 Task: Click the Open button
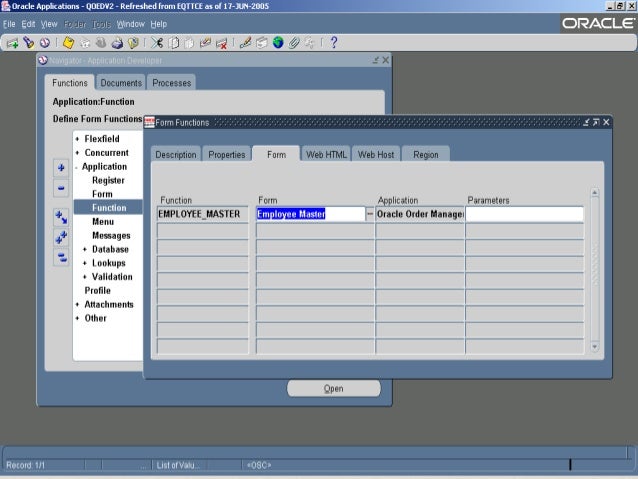333,389
